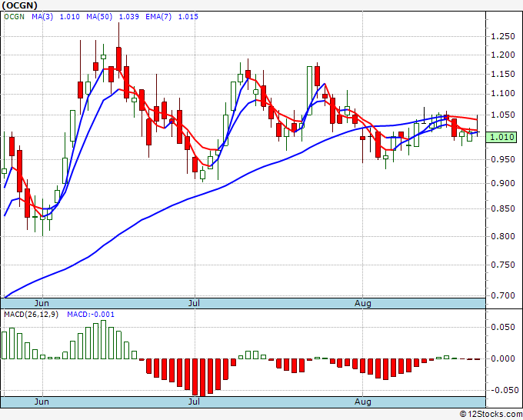Click the green 1.010 current price tag
523x420 pixels.
point(501,137)
